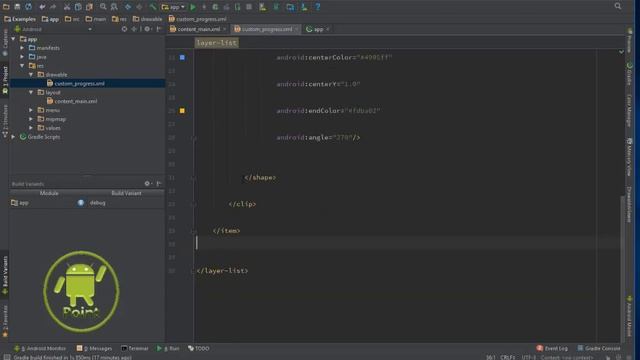Synchronize the project via the toolbar icon
This screenshot has height=360, width=640.
(x=29, y=7)
